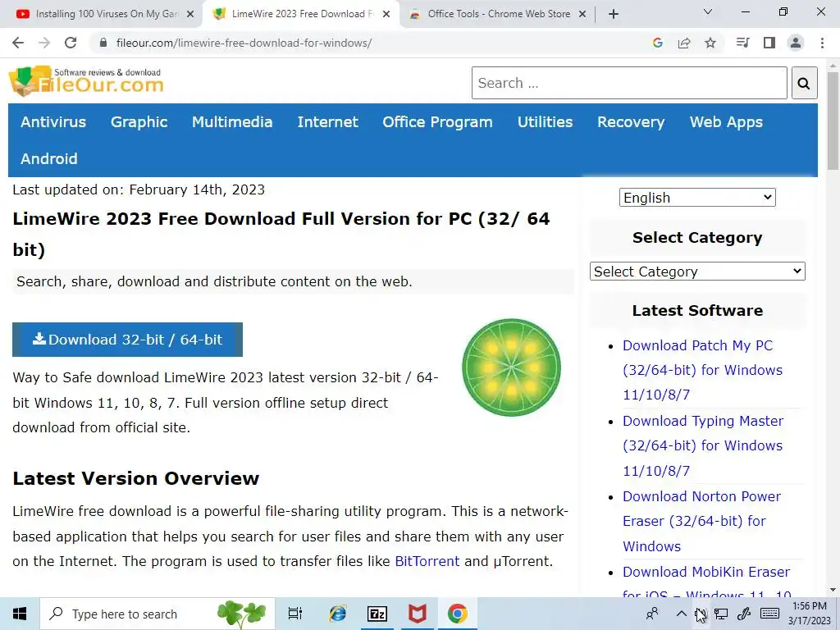The height and width of the screenshot is (630, 840).
Task: Open Task View on taskbar
Action: pyautogui.click(x=295, y=614)
